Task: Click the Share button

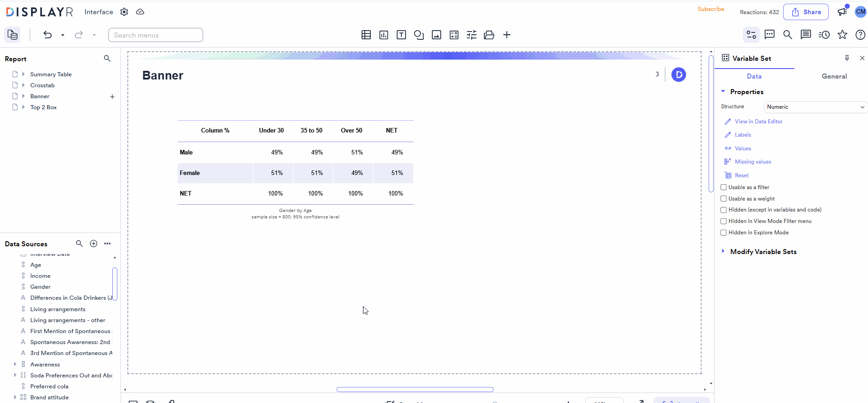Action: 805,12
